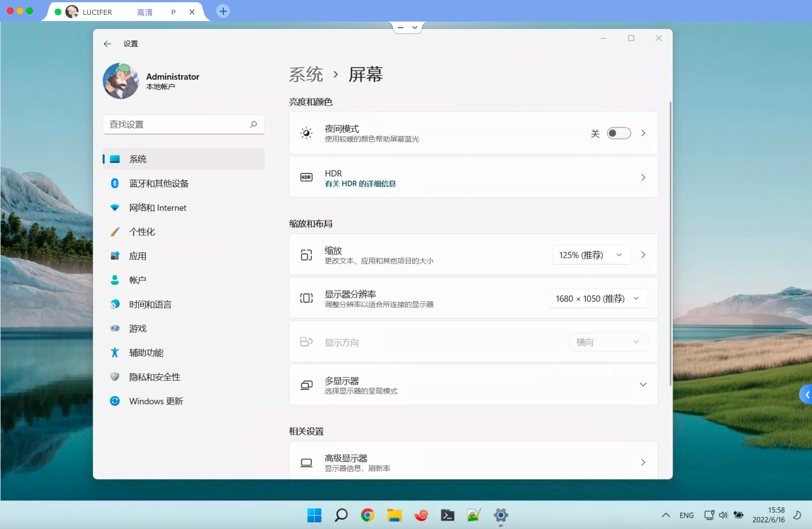Click the 查找设置 search field

[x=178, y=124]
